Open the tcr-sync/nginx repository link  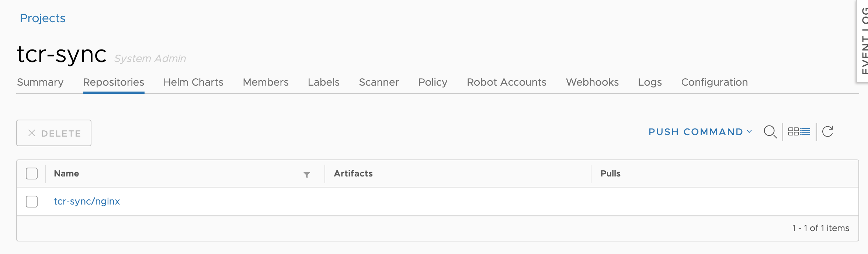point(87,201)
